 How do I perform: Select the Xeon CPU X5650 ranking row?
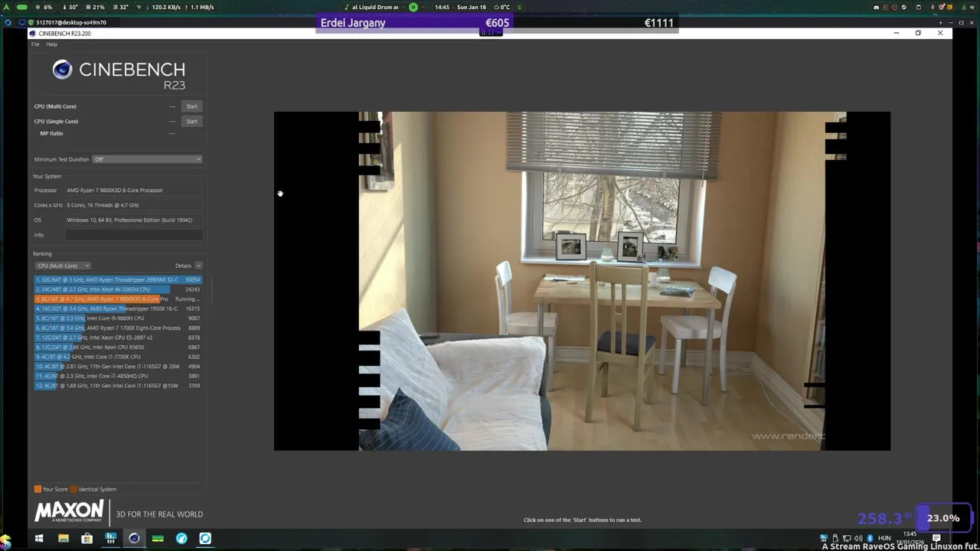coord(118,347)
